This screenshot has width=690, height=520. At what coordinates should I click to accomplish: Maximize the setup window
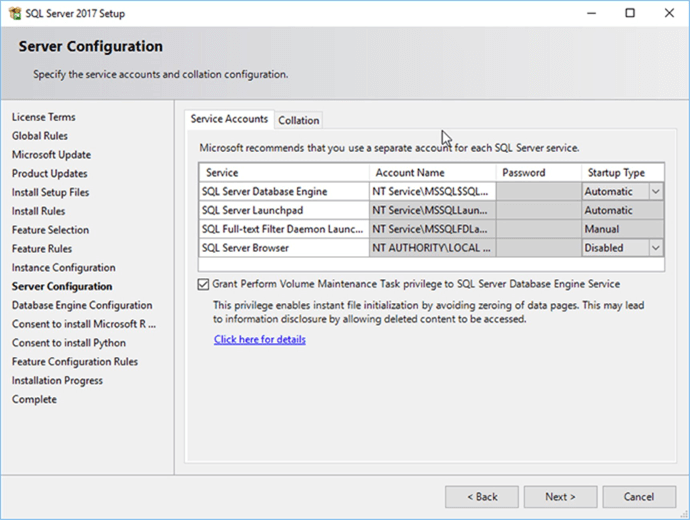tap(629, 14)
